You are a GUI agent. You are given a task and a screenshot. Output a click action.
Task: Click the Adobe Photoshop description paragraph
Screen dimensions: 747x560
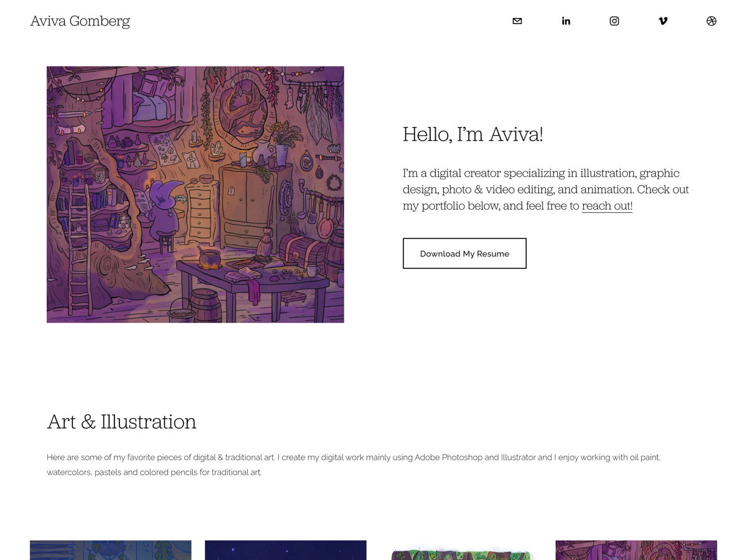pos(354,465)
